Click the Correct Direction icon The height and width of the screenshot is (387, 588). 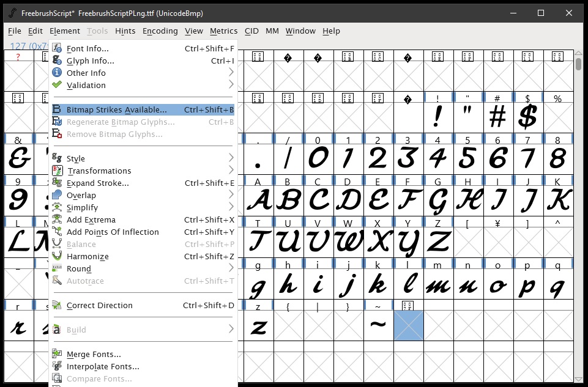click(57, 305)
